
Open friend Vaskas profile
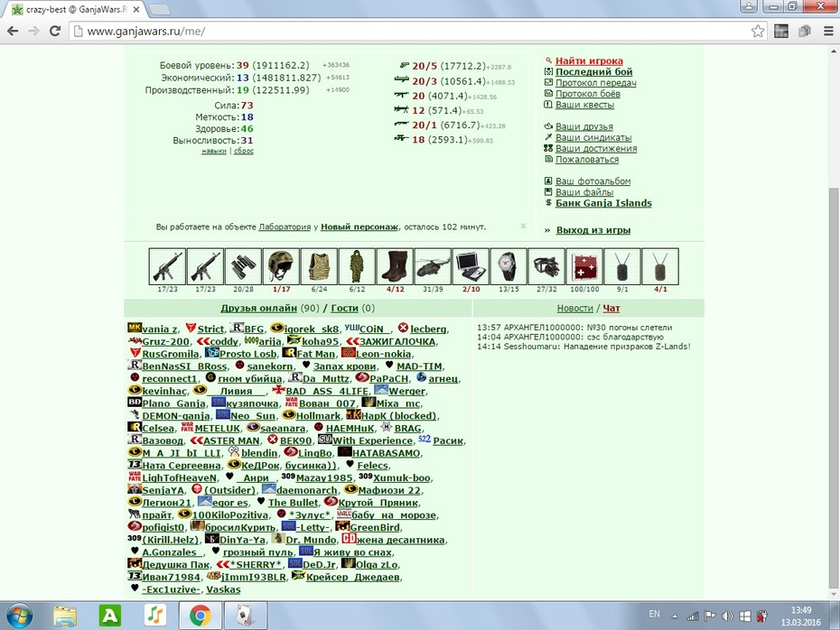pos(223,589)
